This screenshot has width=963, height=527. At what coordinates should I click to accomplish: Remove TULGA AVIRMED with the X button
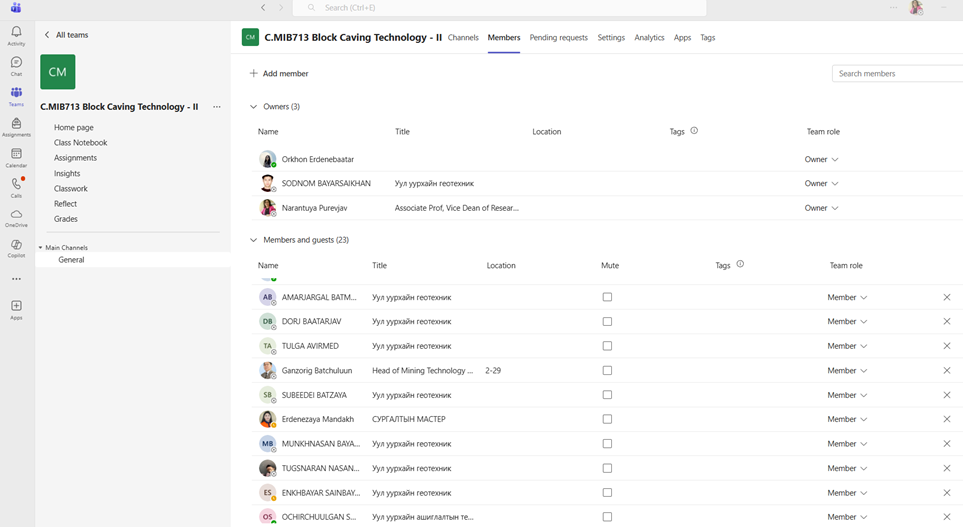click(947, 346)
